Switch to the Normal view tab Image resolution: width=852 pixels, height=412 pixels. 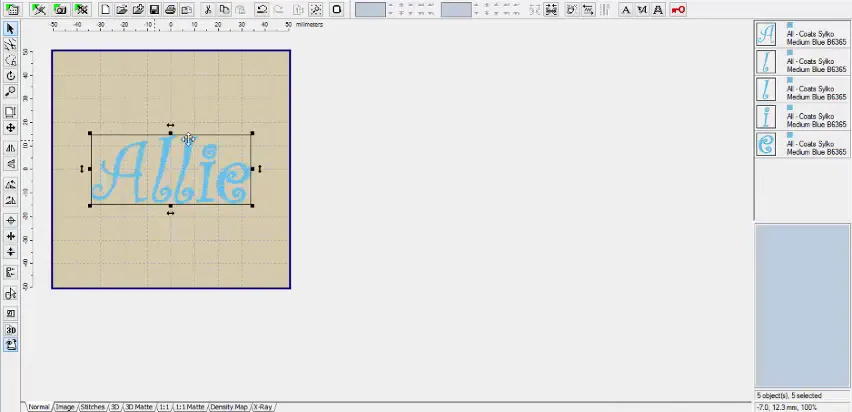[x=39, y=407]
